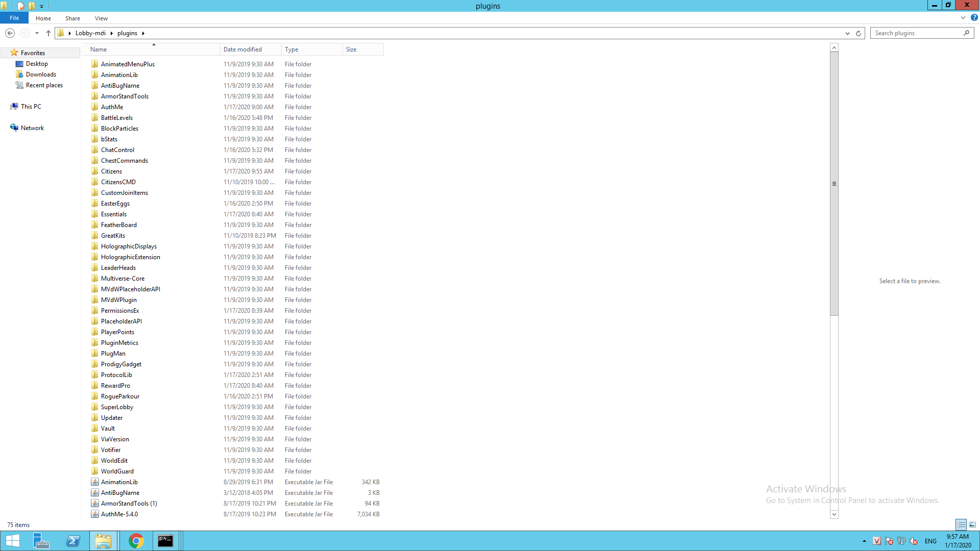This screenshot has height=551, width=980.
Task: Select Network in navigation pane
Action: point(32,128)
